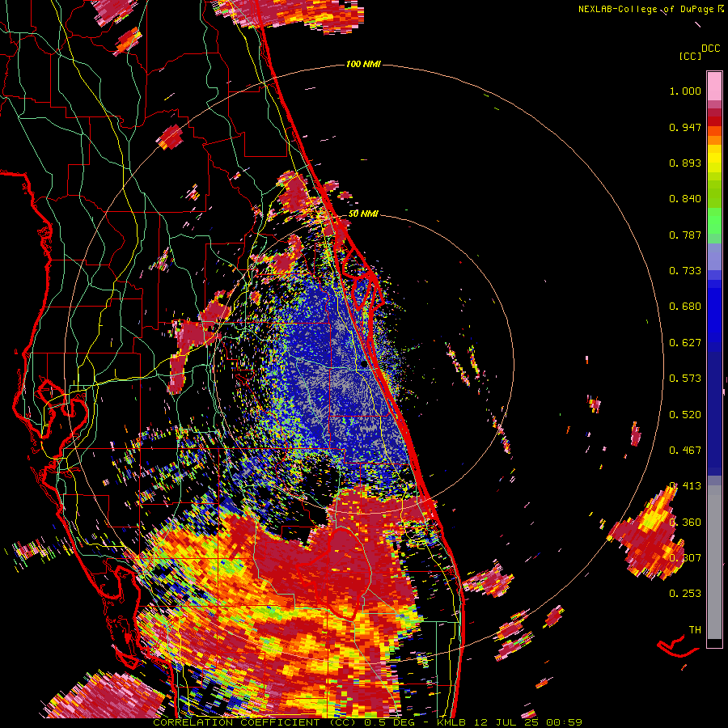Pick the bright green segment of color bar
Viewport: 728px width, 728px height.
pyautogui.click(x=714, y=221)
